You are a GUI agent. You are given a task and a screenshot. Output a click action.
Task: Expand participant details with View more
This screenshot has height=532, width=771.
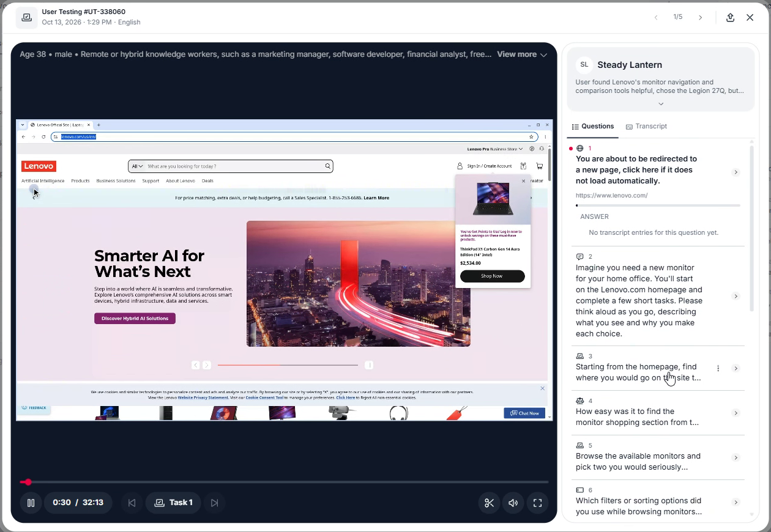[521, 54]
